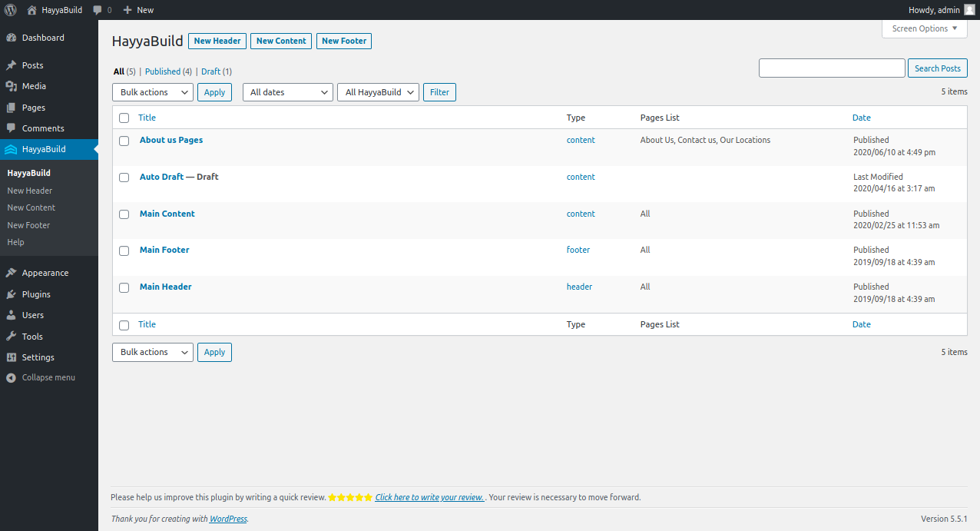Open the comments bubble icon in the admin bar
Viewport: 980px width, 531px height.
(98, 10)
